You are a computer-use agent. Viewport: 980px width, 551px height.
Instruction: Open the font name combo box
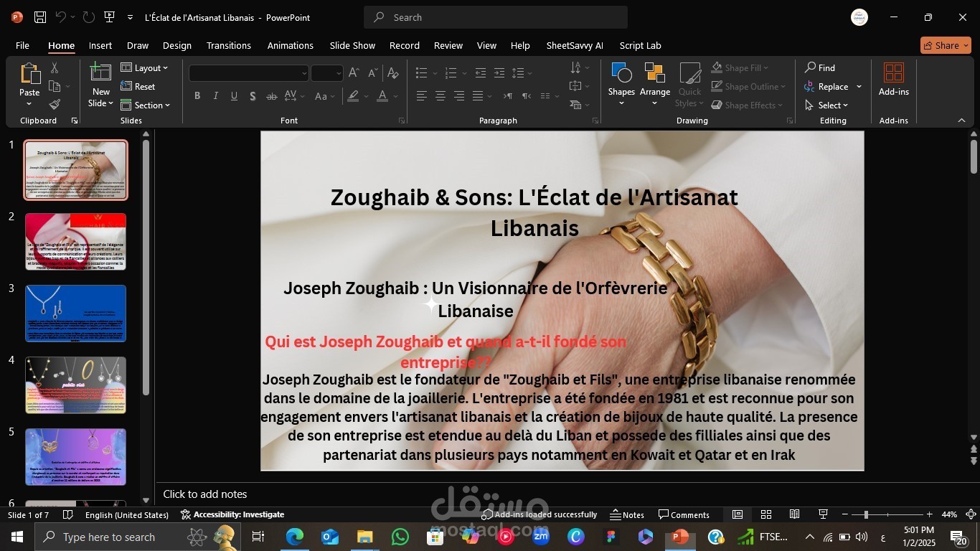249,73
